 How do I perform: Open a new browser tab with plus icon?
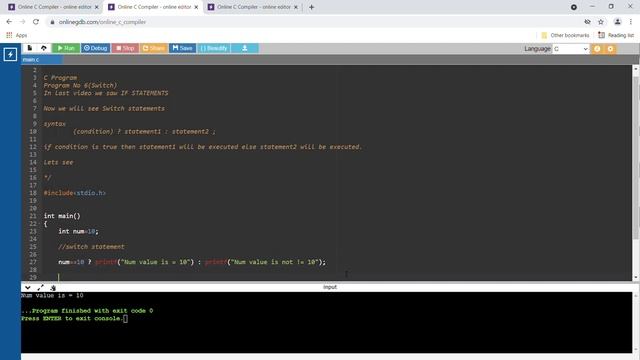[x=311, y=7]
